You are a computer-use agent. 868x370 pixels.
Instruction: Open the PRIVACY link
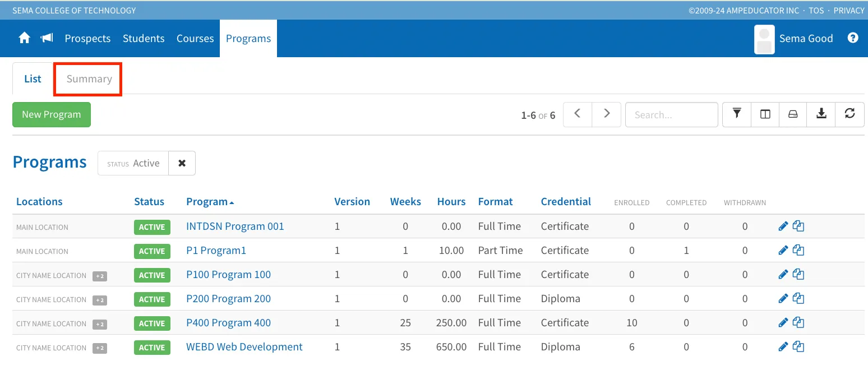849,10
